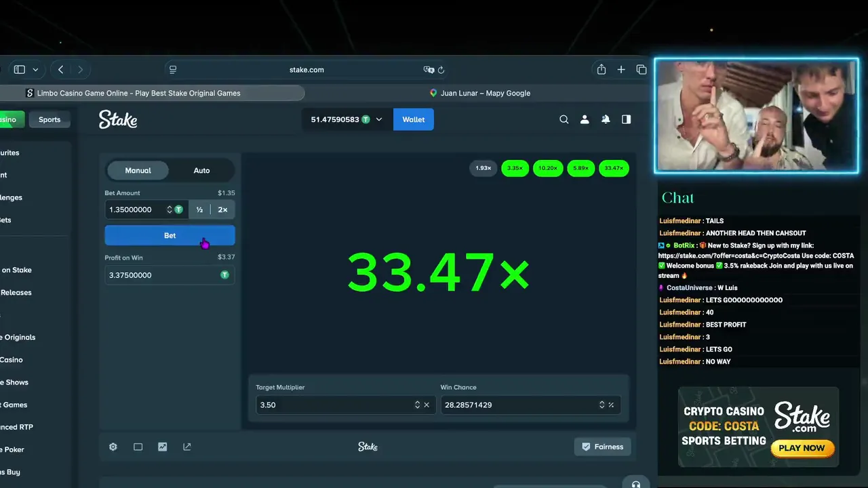Click the stake.com address bar
The height and width of the screenshot is (488, 868).
click(x=307, y=70)
